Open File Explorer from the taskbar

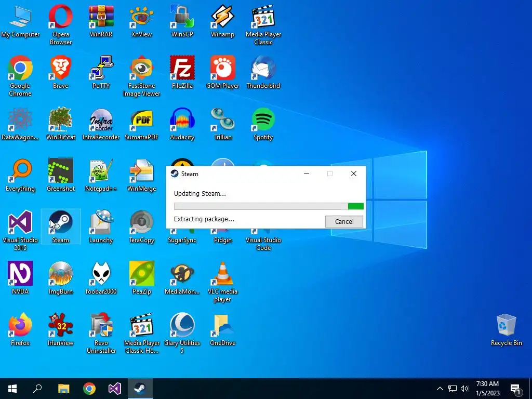coord(63,389)
